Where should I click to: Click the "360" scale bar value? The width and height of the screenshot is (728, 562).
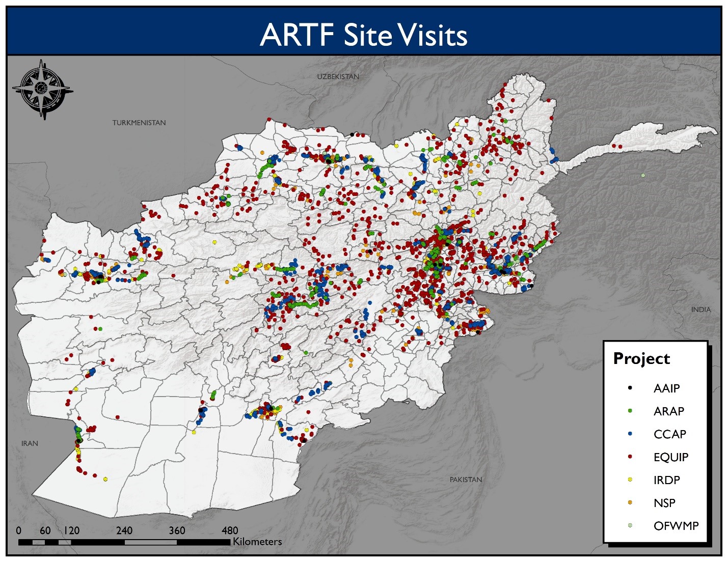pos(177,530)
